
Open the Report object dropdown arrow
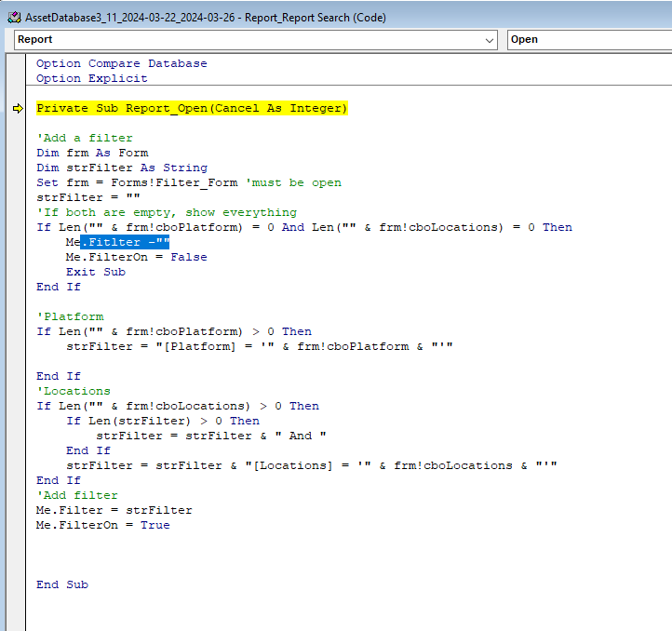tap(490, 40)
